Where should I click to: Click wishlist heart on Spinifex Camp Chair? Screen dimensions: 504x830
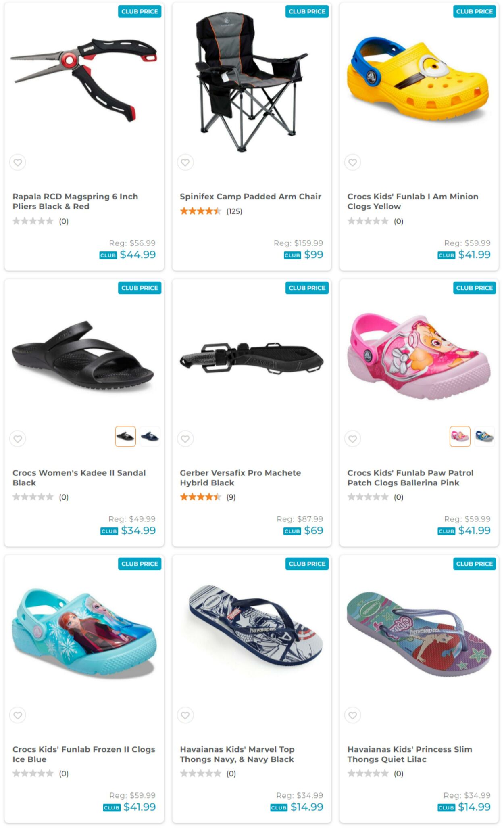(185, 163)
